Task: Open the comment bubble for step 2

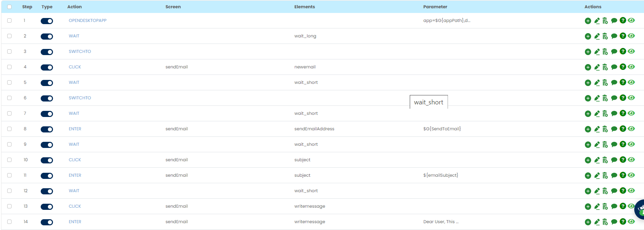Action: [614, 36]
